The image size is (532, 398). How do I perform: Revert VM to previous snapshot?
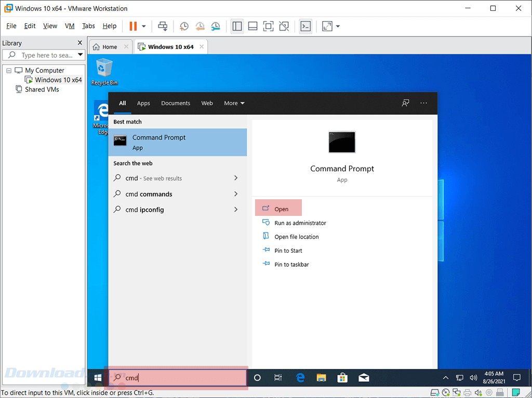coord(200,26)
